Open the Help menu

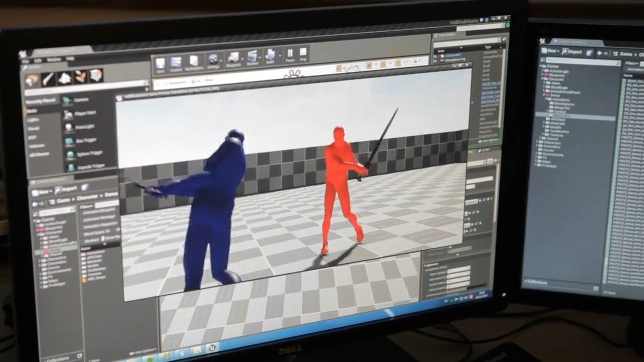click(70, 58)
